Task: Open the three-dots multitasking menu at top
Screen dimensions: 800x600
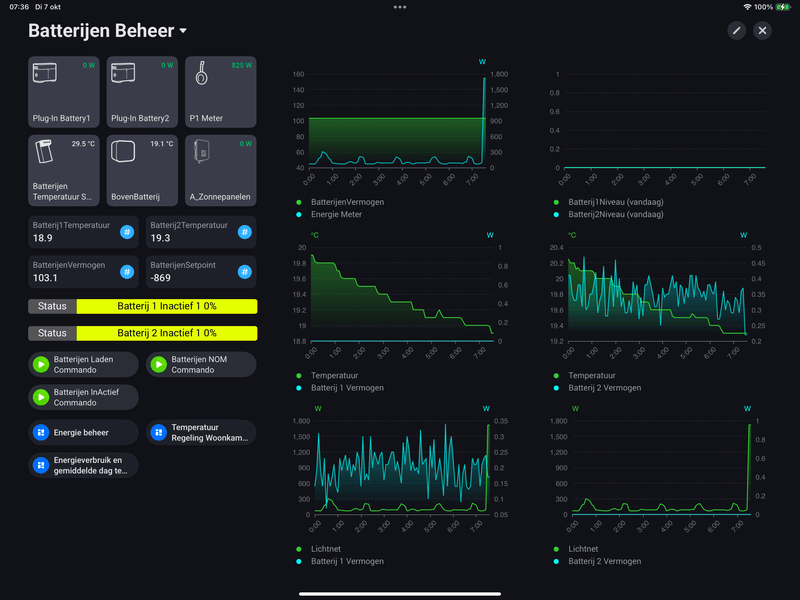Action: [x=400, y=7]
